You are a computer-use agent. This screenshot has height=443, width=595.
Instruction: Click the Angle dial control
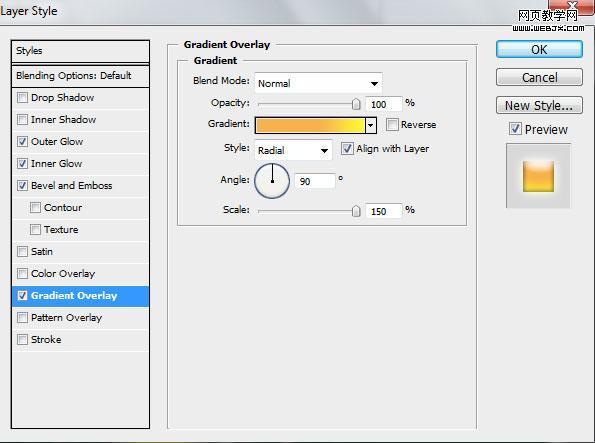[x=272, y=181]
